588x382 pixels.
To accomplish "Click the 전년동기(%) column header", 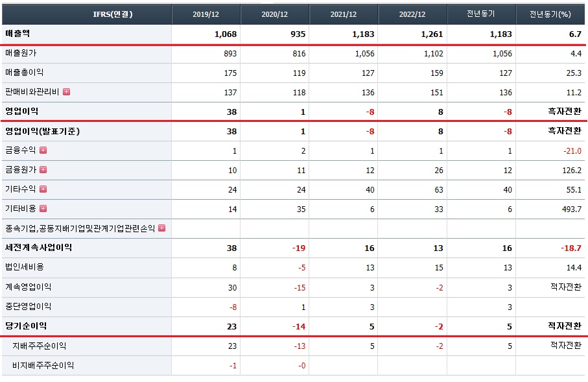I will 550,14.
